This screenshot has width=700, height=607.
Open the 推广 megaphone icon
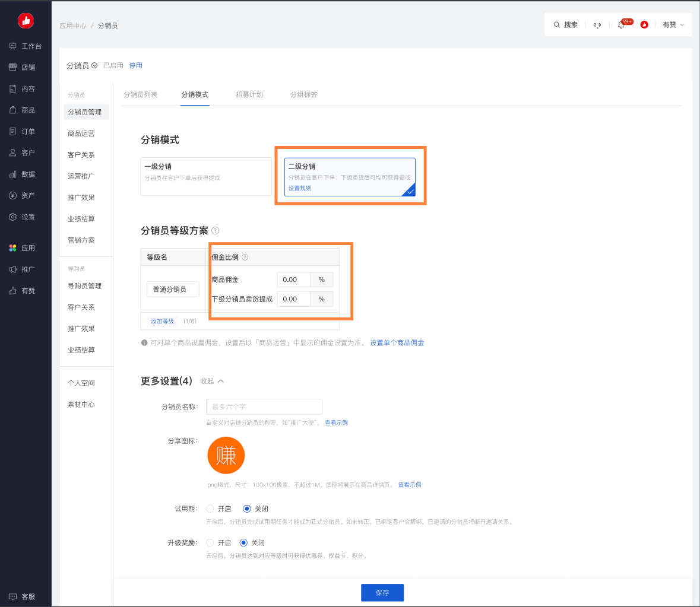click(13, 269)
